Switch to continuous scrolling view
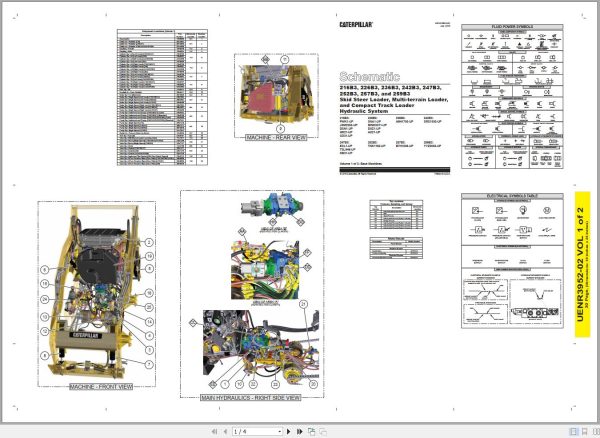 584,431
